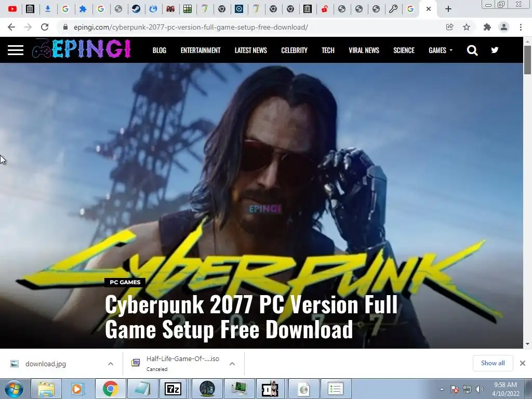This screenshot has height=399, width=532.
Task: View site security lock info
Action: (65, 27)
